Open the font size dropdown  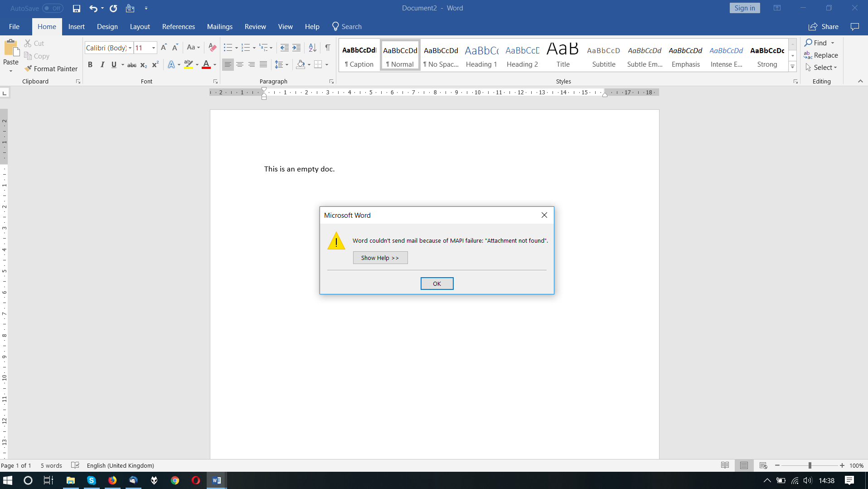coord(154,48)
